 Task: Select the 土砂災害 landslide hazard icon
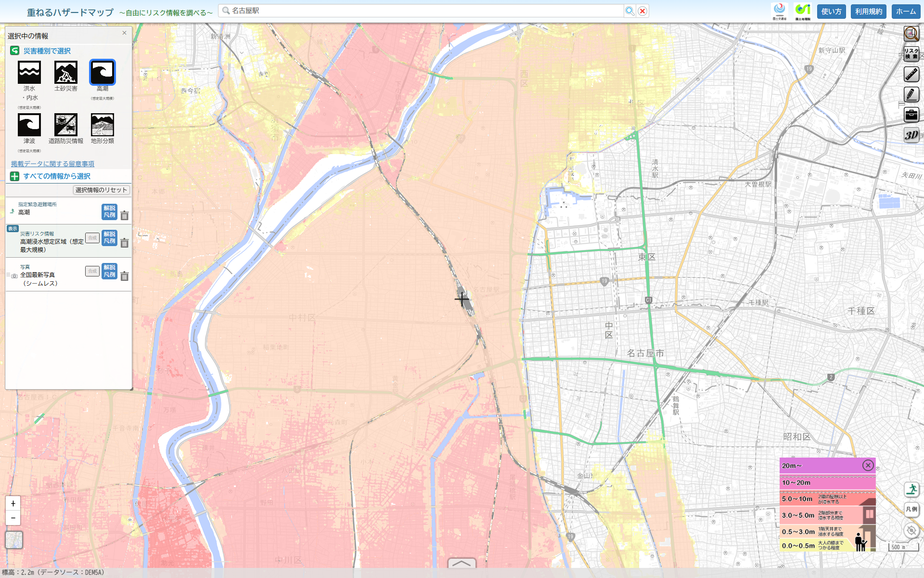[x=66, y=73]
